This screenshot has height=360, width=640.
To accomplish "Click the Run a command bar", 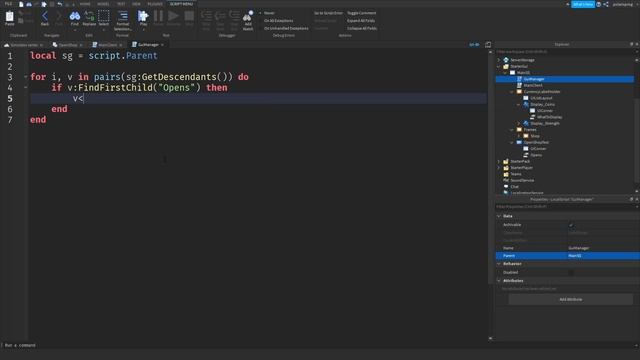I will click(x=318, y=345).
